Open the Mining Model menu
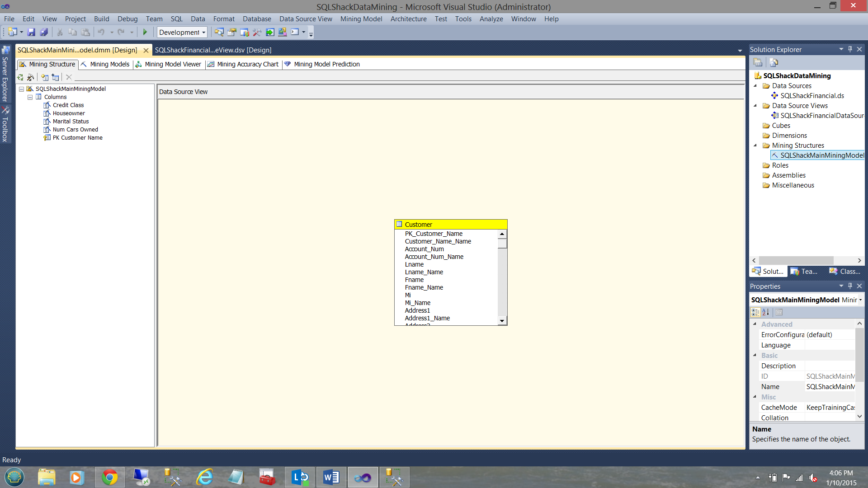 point(361,19)
